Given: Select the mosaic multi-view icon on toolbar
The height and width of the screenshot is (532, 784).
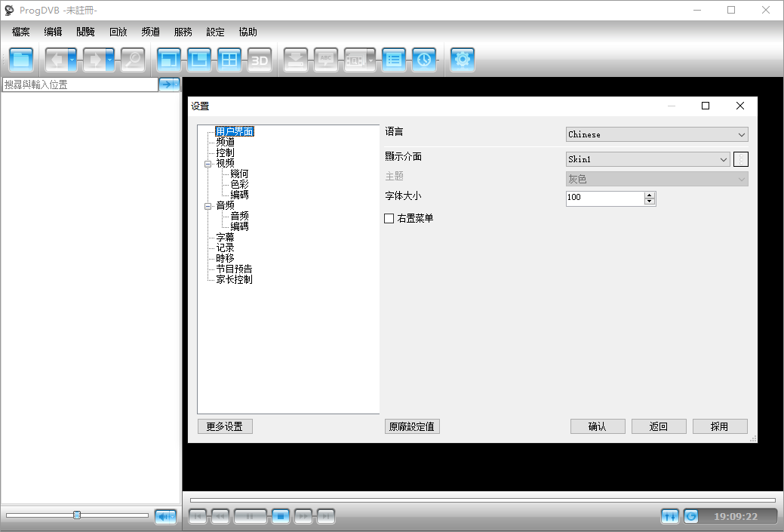Looking at the screenshot, I should click(x=229, y=59).
